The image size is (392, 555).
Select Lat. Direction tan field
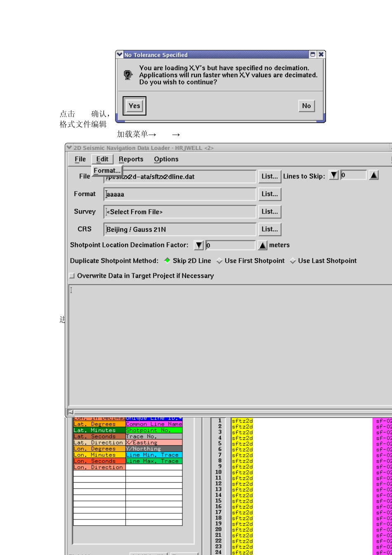[x=99, y=443]
